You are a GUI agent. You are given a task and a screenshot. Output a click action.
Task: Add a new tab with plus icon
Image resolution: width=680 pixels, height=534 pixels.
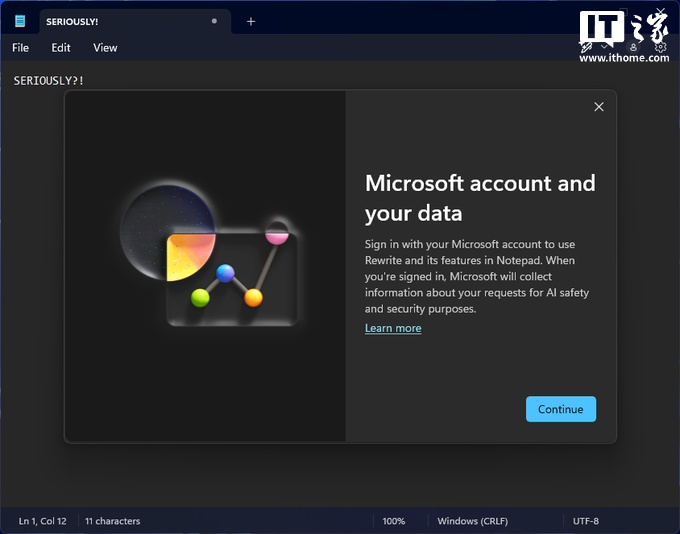(251, 21)
